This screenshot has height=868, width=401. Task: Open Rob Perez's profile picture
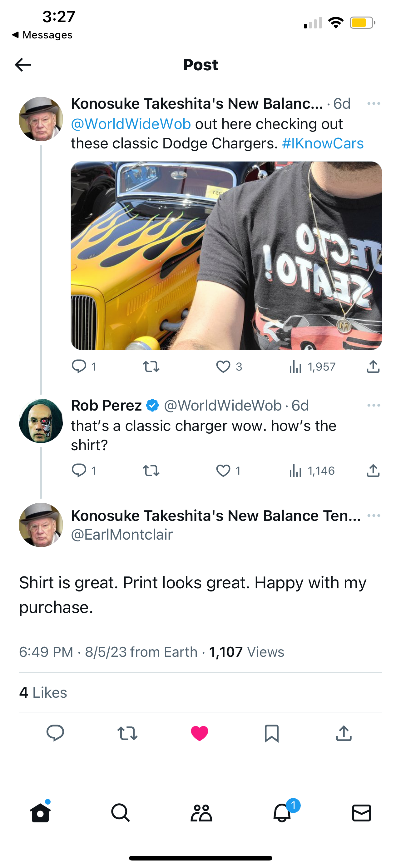point(41,421)
